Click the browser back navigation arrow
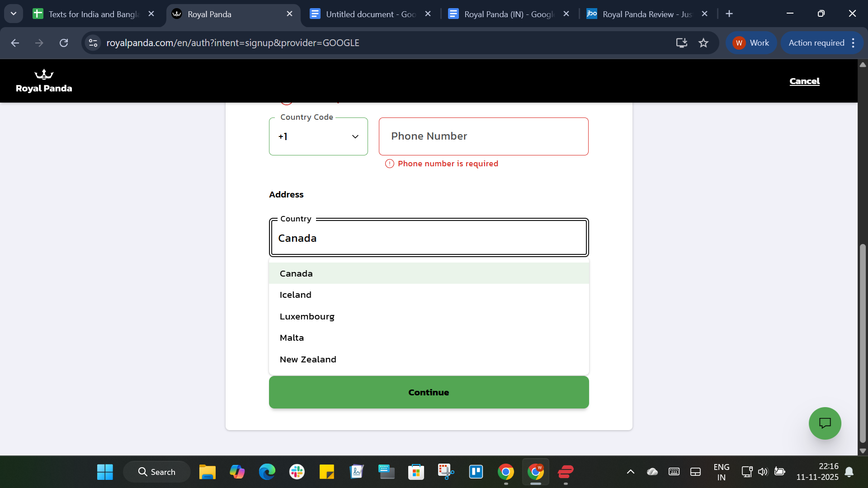The height and width of the screenshot is (488, 868). pos(15,43)
